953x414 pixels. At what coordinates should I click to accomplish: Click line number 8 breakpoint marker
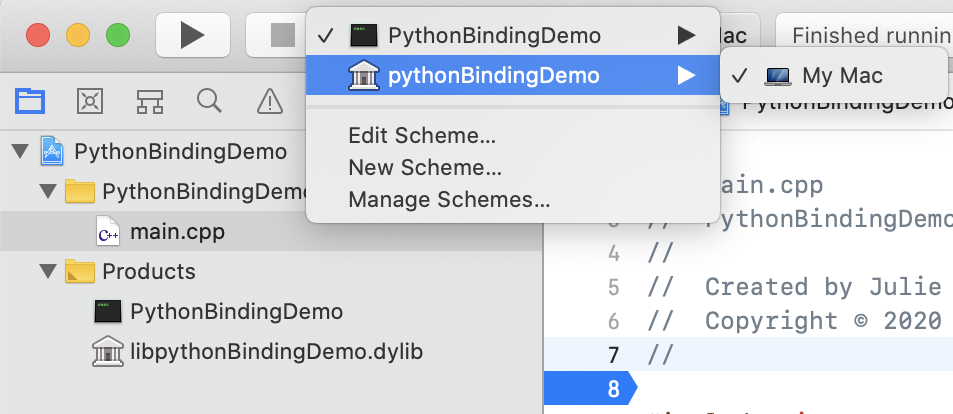(x=590, y=388)
